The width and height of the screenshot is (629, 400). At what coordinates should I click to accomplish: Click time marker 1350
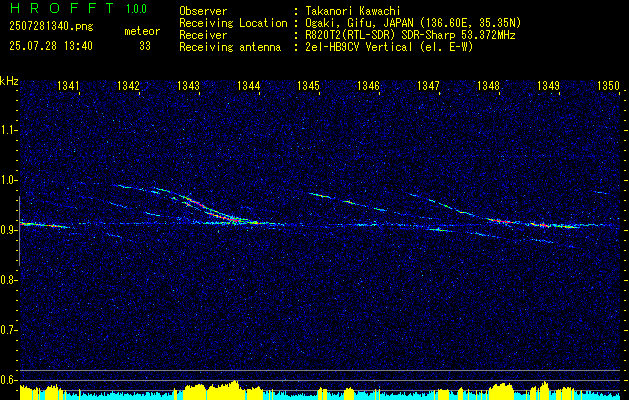(609, 86)
